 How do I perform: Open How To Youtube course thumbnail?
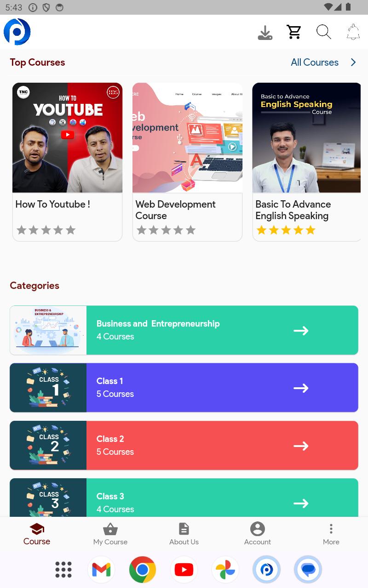[x=68, y=138]
